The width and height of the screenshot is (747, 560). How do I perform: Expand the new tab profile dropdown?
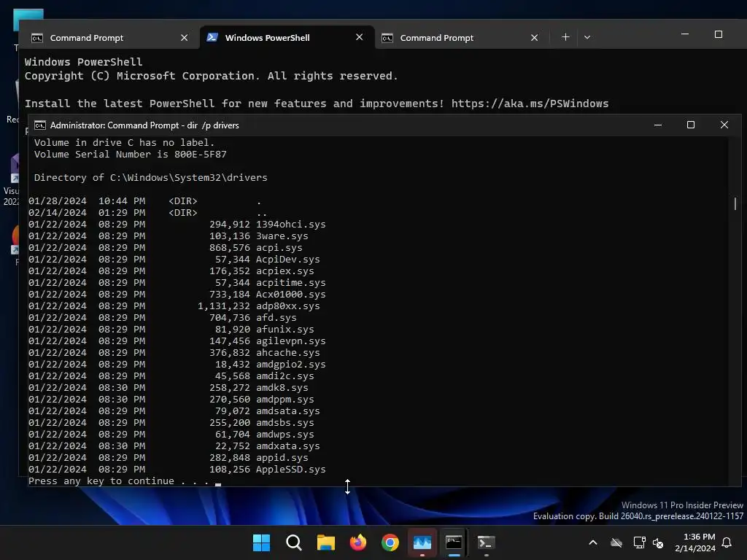587,37
